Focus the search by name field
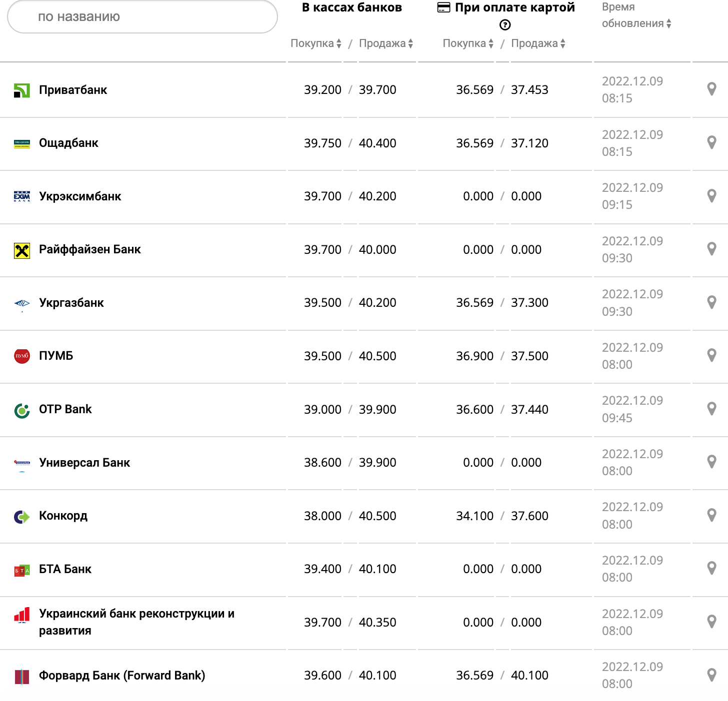 [142, 17]
